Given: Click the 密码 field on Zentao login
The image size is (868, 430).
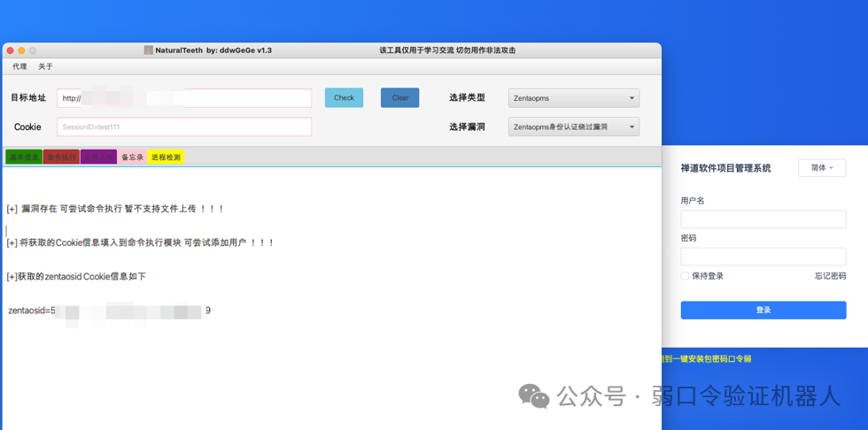Looking at the screenshot, I should pyautogui.click(x=763, y=257).
